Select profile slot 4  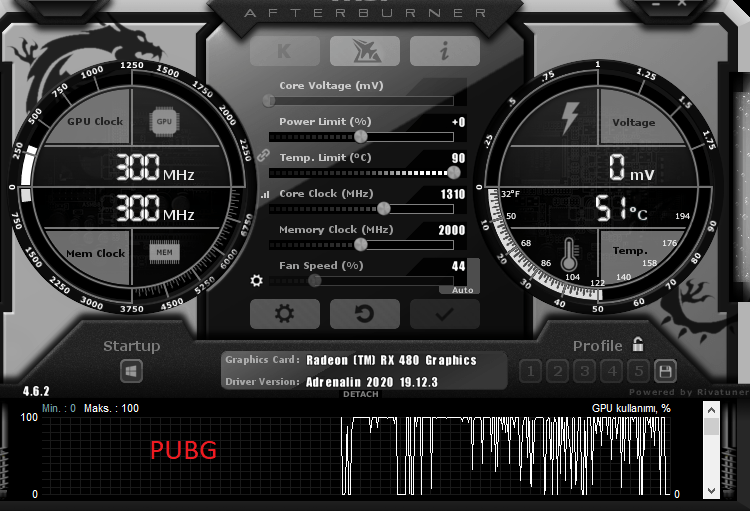[612, 371]
